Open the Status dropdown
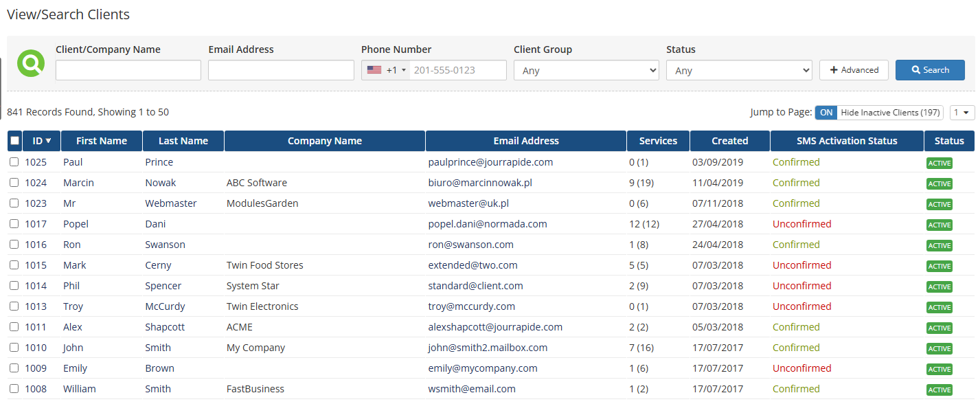This screenshot has width=980, height=404. pyautogui.click(x=739, y=69)
